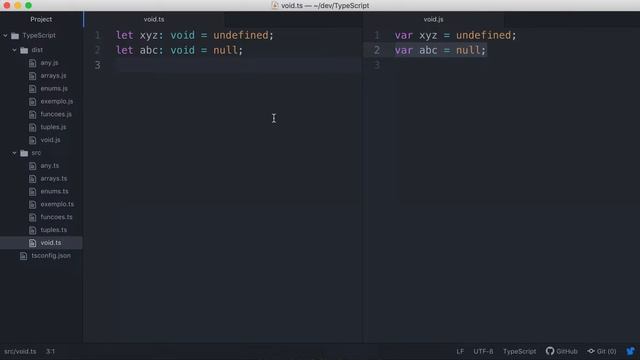The height and width of the screenshot is (360, 640).
Task: Click the file icon next to tuples.js
Action: pos(33,127)
